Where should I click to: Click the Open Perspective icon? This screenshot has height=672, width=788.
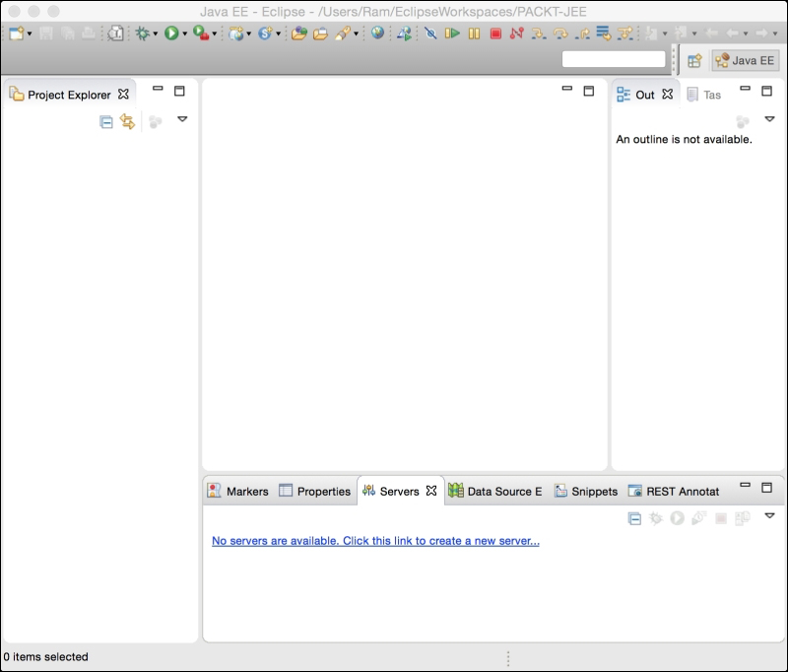click(x=694, y=60)
